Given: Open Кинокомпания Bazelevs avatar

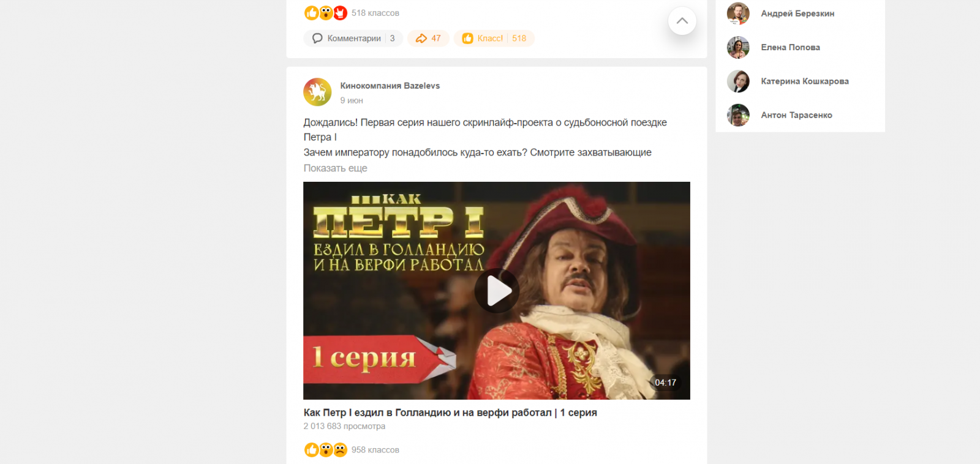Looking at the screenshot, I should pyautogui.click(x=317, y=92).
